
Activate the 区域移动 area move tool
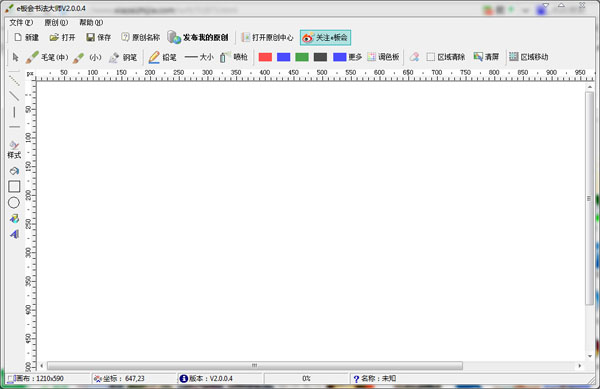point(528,57)
